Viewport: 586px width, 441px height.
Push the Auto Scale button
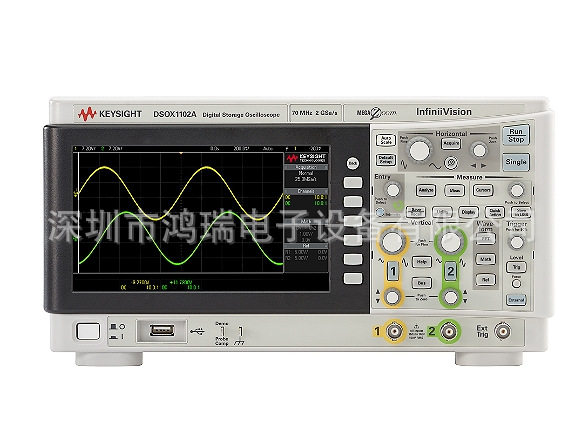[385, 141]
